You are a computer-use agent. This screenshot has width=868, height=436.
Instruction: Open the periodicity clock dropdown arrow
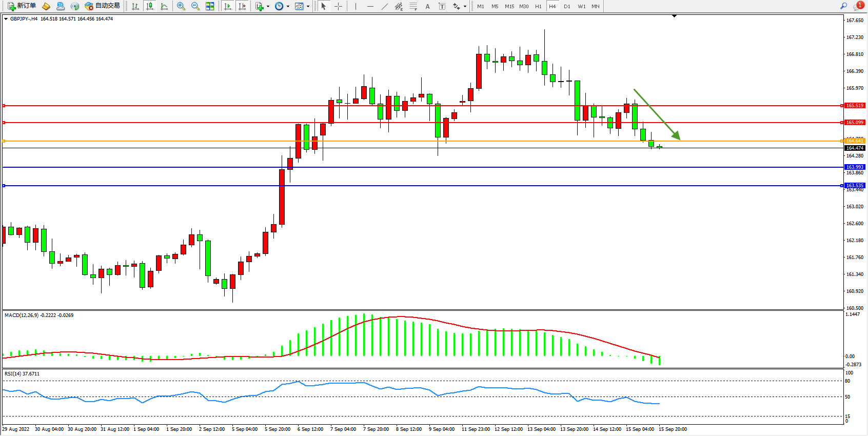288,7
